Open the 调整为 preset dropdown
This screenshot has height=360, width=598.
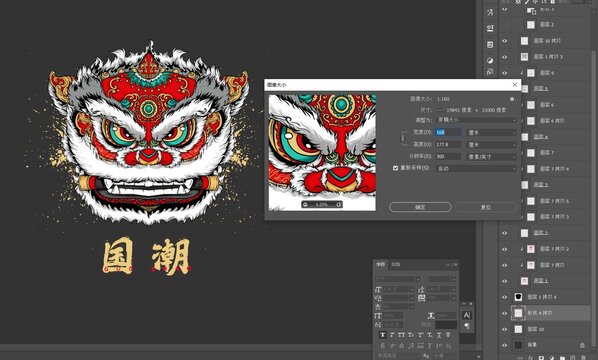tap(476, 120)
